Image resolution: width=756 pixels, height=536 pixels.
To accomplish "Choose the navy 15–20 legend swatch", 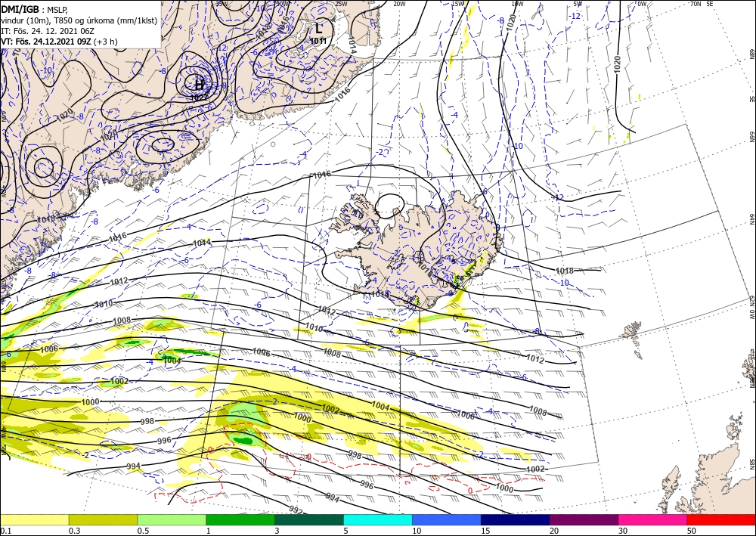I will 516,519.
